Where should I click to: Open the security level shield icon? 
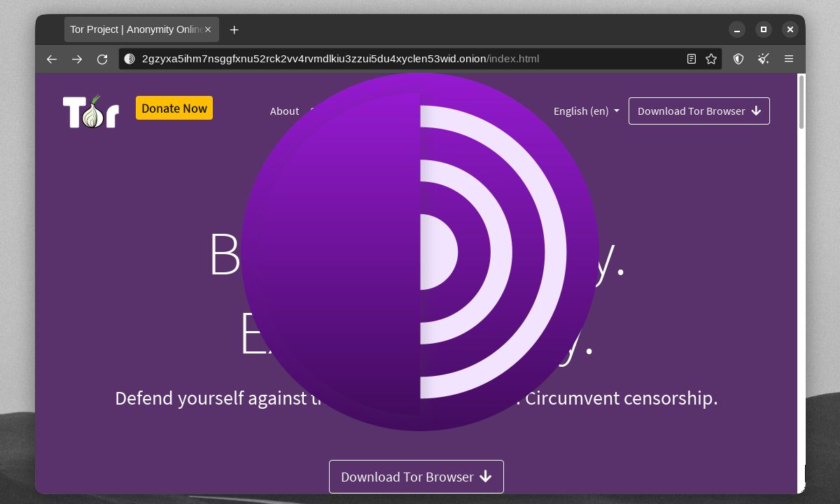pyautogui.click(x=738, y=59)
